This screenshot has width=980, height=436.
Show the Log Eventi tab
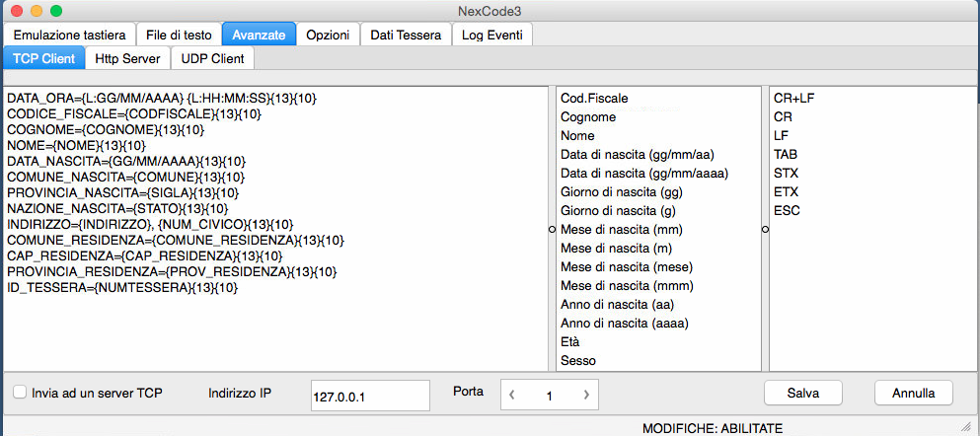point(492,35)
